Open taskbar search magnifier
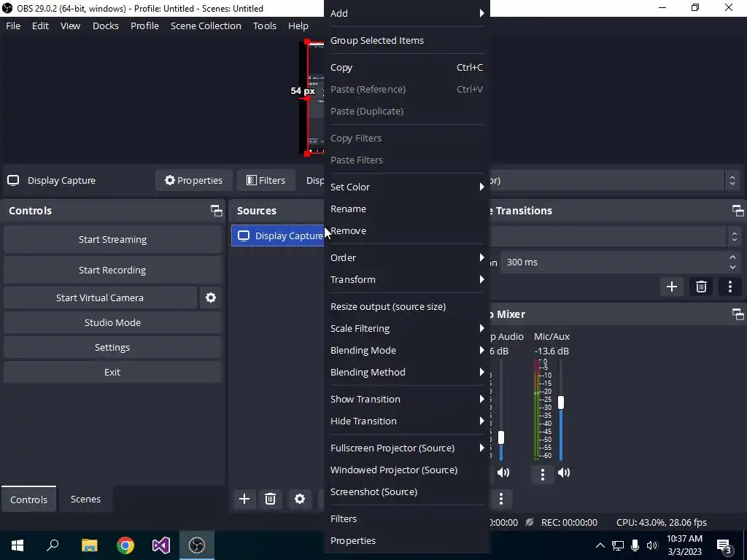Image resolution: width=747 pixels, height=560 pixels. 53,545
